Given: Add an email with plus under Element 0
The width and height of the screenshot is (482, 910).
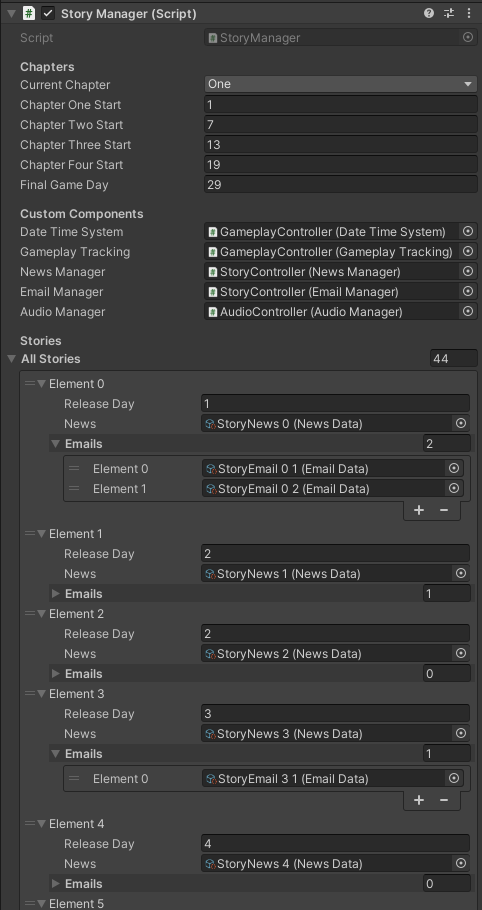Looking at the screenshot, I should tap(419, 510).
